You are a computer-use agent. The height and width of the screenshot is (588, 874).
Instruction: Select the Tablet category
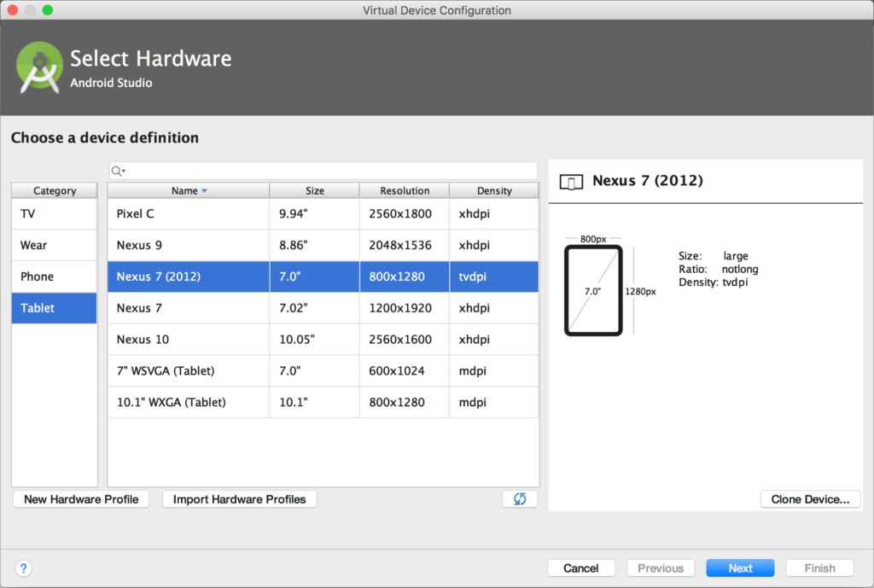(54, 308)
